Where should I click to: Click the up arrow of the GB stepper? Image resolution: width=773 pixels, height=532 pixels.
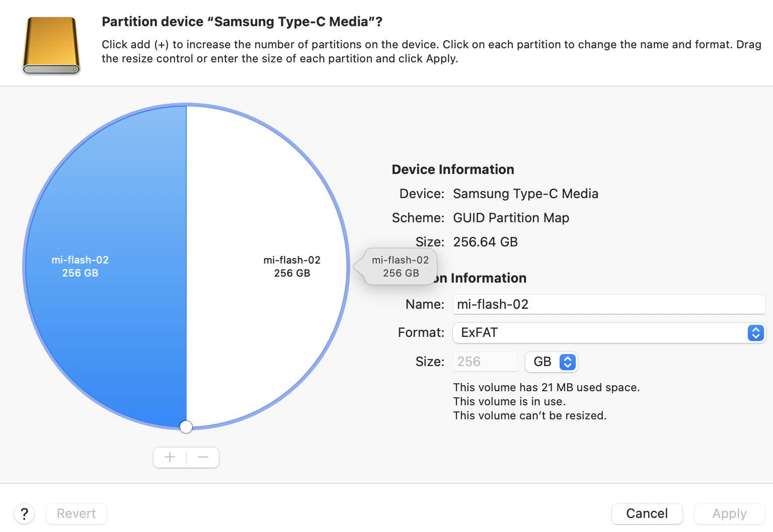click(567, 358)
